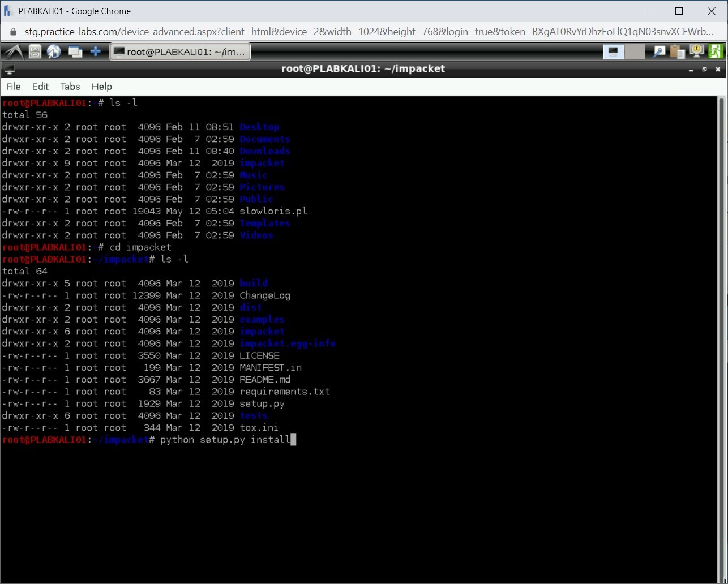Open the Kali applications menu

click(12, 52)
